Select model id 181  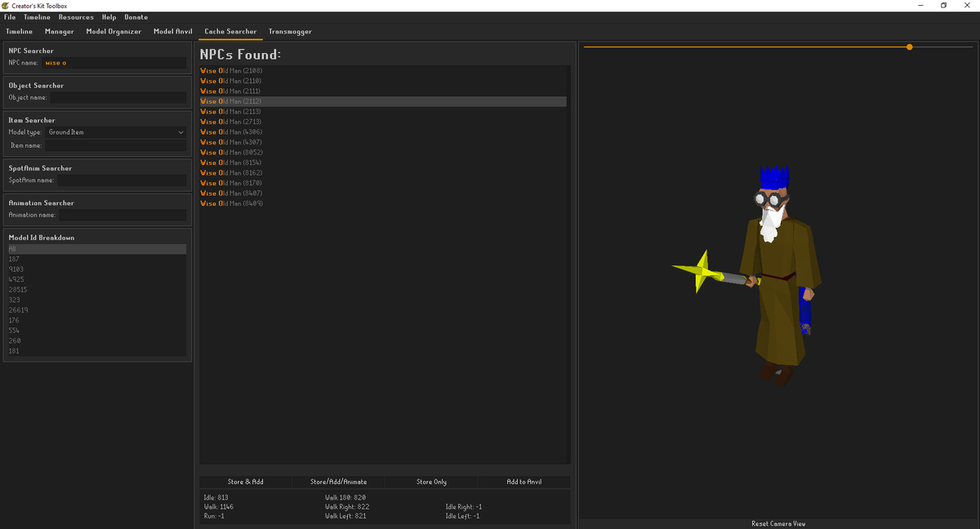(x=97, y=351)
